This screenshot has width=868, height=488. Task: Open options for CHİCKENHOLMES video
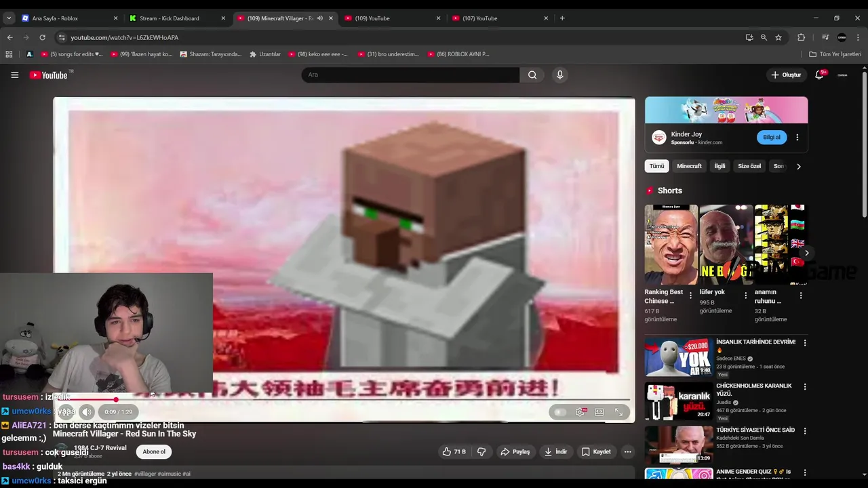tap(805, 386)
